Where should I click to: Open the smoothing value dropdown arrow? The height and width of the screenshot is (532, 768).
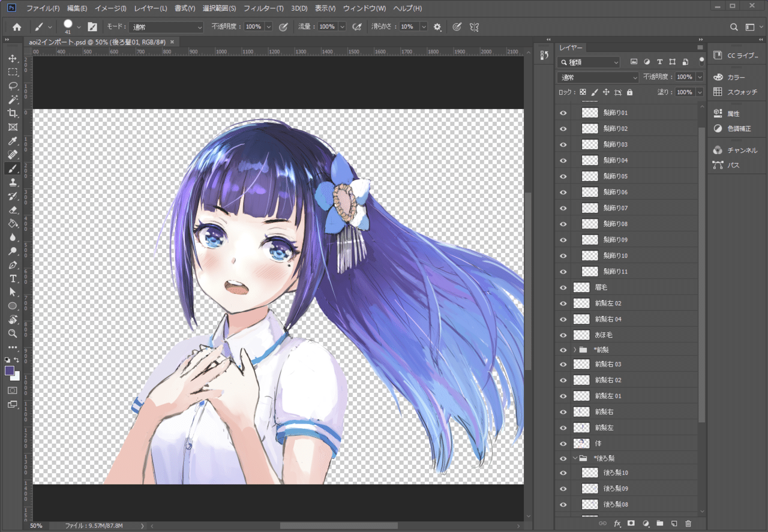[424, 27]
